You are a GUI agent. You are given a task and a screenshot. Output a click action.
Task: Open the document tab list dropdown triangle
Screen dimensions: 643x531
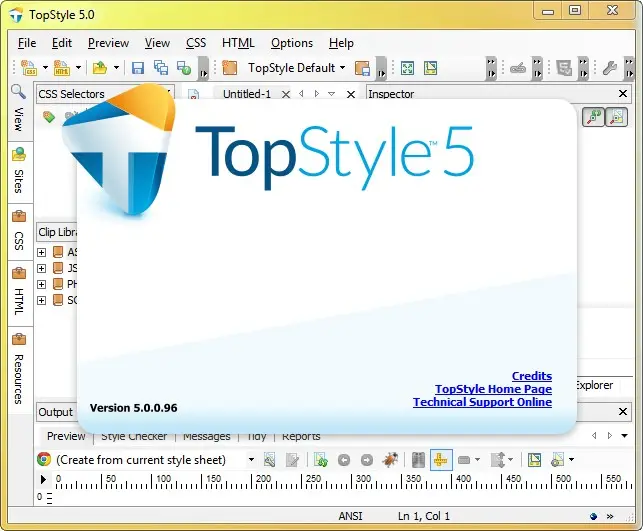pyautogui.click(x=331, y=94)
